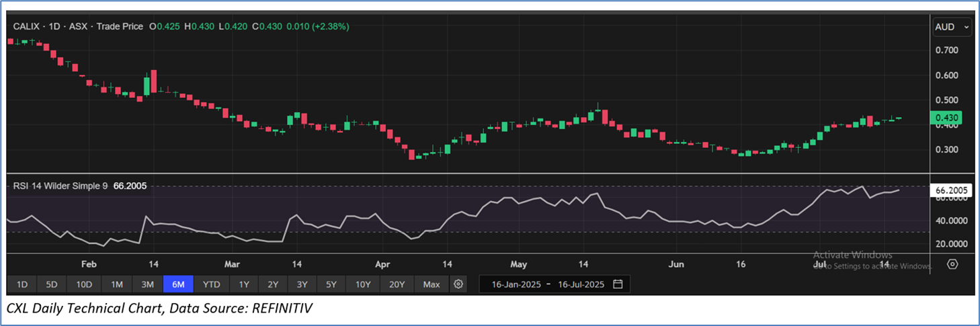Select the Max time range

pos(432,284)
